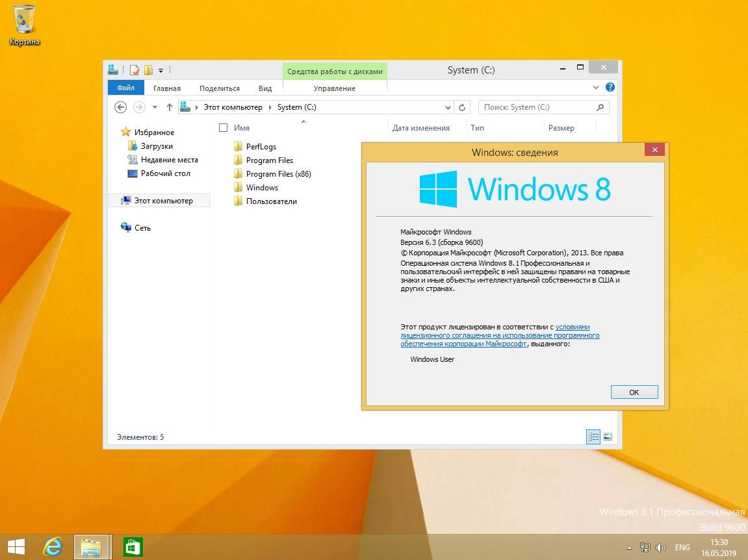This screenshot has height=560, width=748.
Task: Click the volume speaker tray icon
Action: 661,547
